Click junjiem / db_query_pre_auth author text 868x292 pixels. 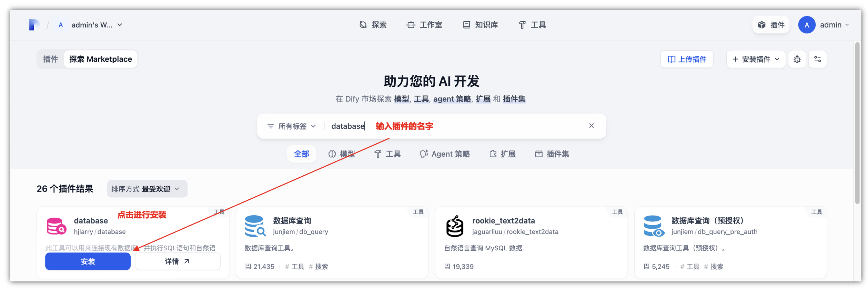pyautogui.click(x=714, y=232)
